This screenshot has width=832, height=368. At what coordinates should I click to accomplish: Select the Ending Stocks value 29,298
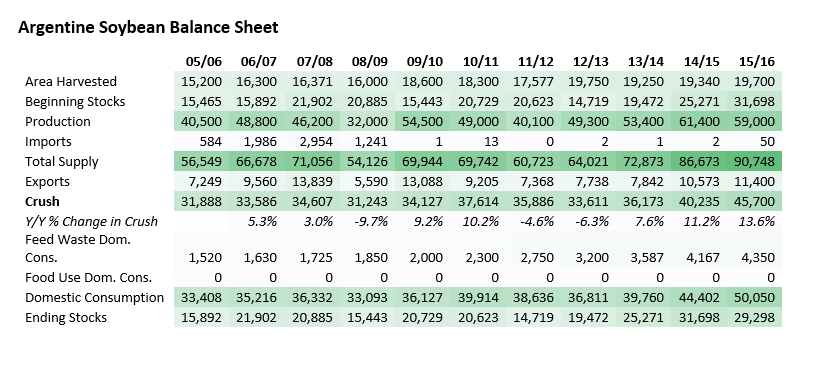(x=753, y=318)
